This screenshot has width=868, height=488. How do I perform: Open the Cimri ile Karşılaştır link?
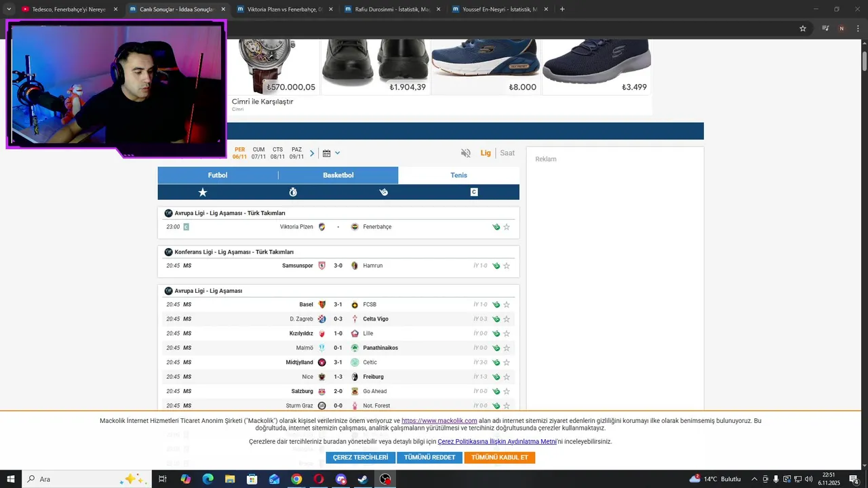click(262, 102)
